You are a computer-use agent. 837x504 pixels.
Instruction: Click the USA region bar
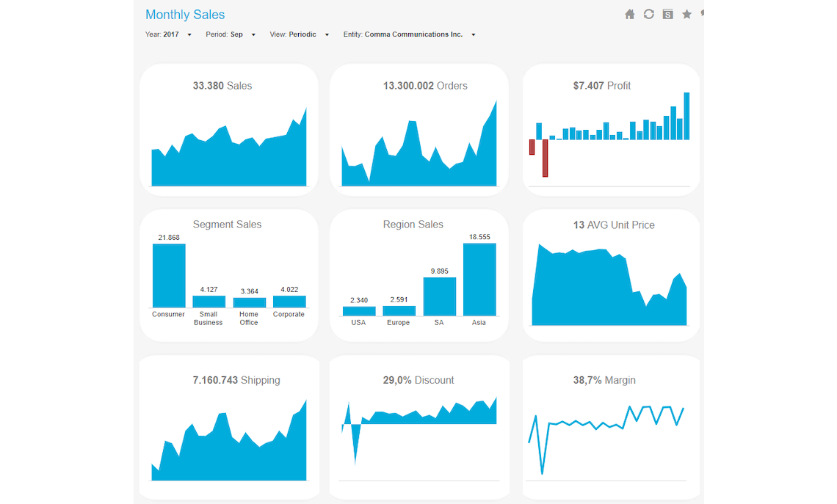[359, 311]
